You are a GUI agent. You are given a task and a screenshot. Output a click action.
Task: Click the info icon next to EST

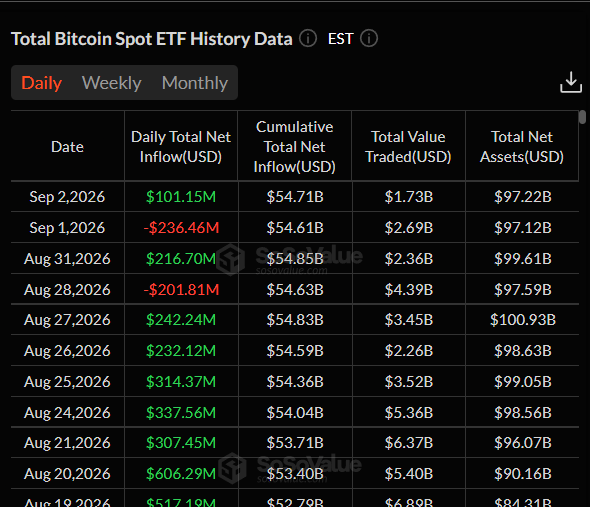point(369,38)
